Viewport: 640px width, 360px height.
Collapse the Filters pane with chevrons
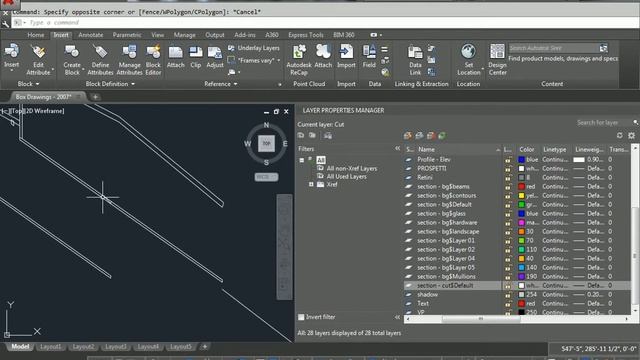pyautogui.click(x=398, y=149)
